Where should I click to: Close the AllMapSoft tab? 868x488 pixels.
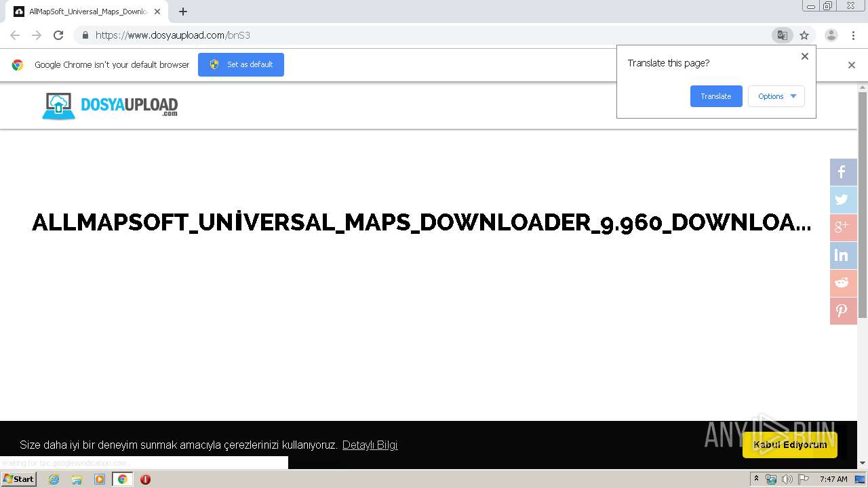click(157, 12)
